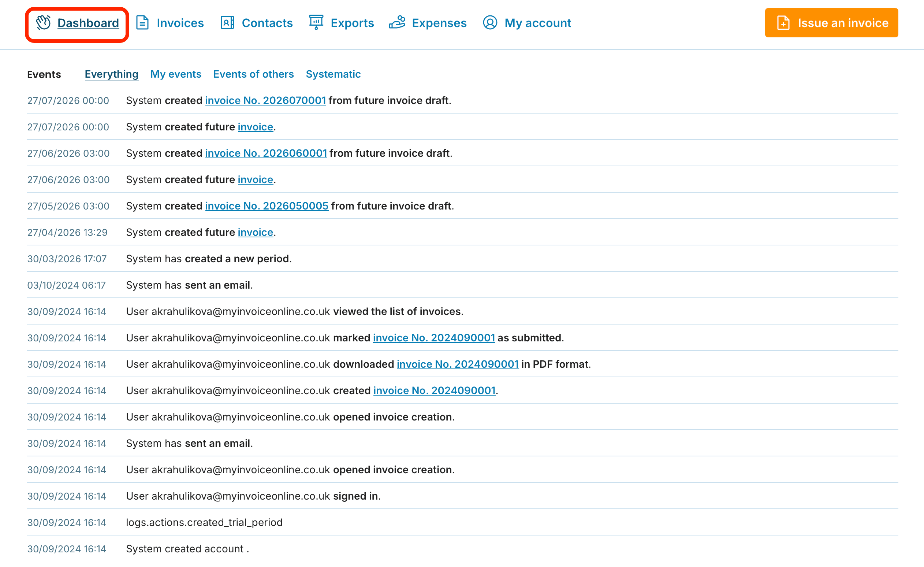Screen dimensions: 924x567
Task: Click the 27/05/2026 03:00 timestamp
Action: 68,206
